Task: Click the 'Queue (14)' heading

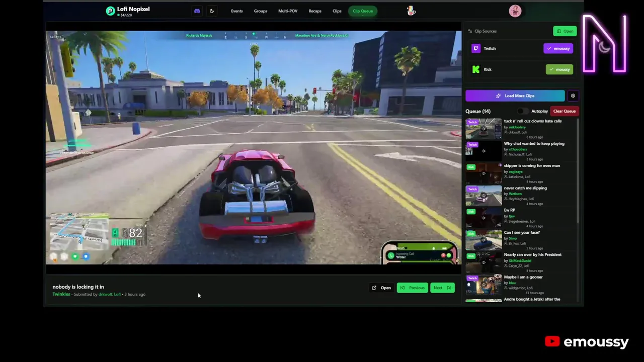Action: 478,111
